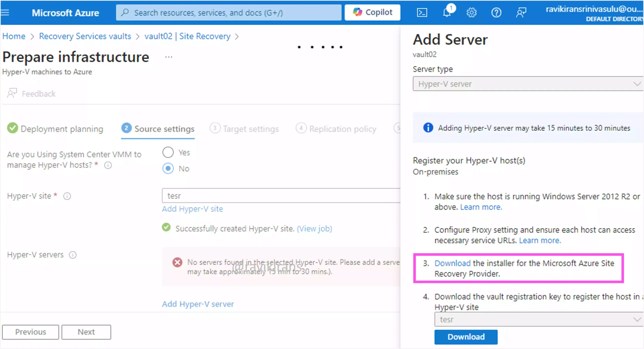Click the Feedback command
644x349 pixels.
(x=31, y=93)
